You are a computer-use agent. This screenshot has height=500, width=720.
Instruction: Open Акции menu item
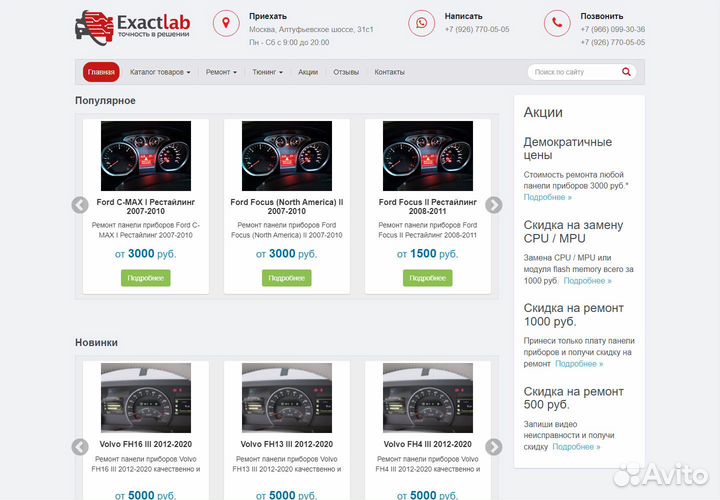[x=308, y=72]
